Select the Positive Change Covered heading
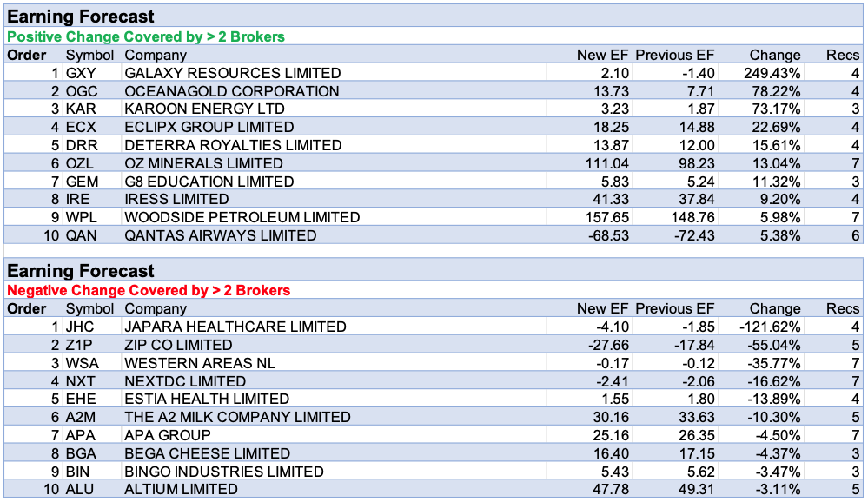868x502 pixels. pyautogui.click(x=146, y=36)
